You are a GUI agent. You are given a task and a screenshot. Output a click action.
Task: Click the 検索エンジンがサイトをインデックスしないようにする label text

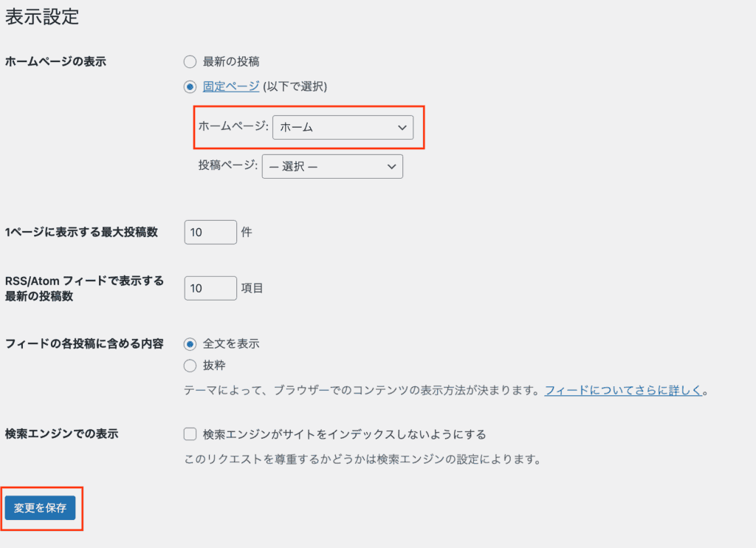click(x=344, y=434)
